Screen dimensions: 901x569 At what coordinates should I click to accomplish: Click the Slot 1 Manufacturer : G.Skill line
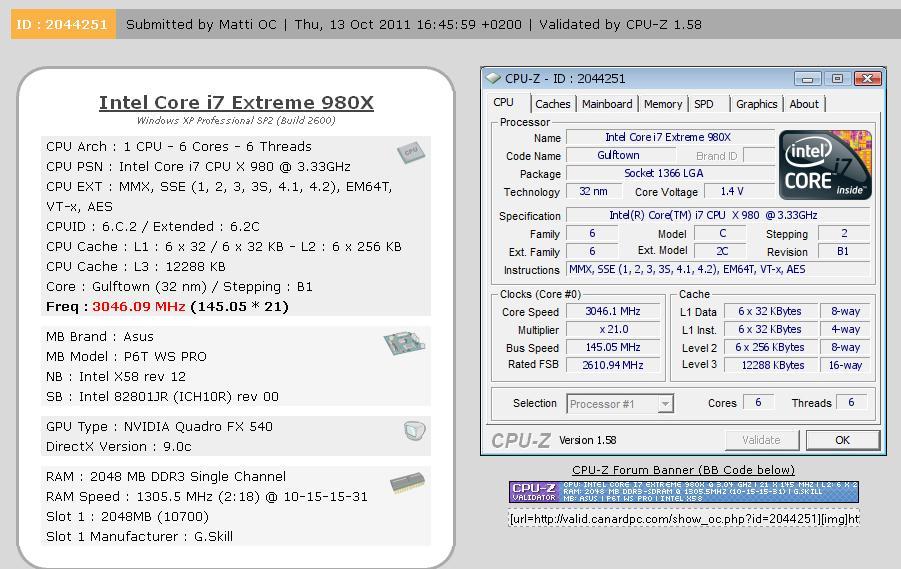click(x=139, y=536)
